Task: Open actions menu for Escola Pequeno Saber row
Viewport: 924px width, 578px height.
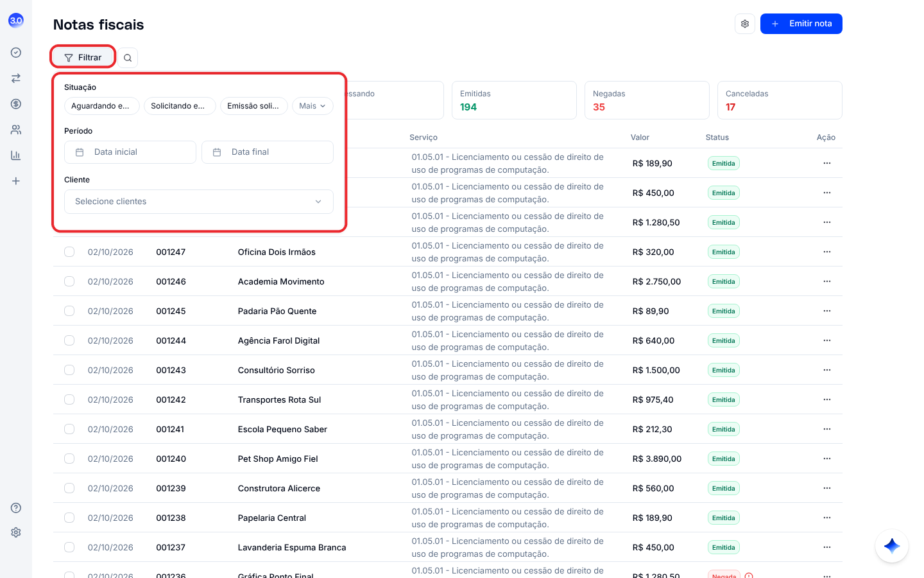Action: [827, 429]
